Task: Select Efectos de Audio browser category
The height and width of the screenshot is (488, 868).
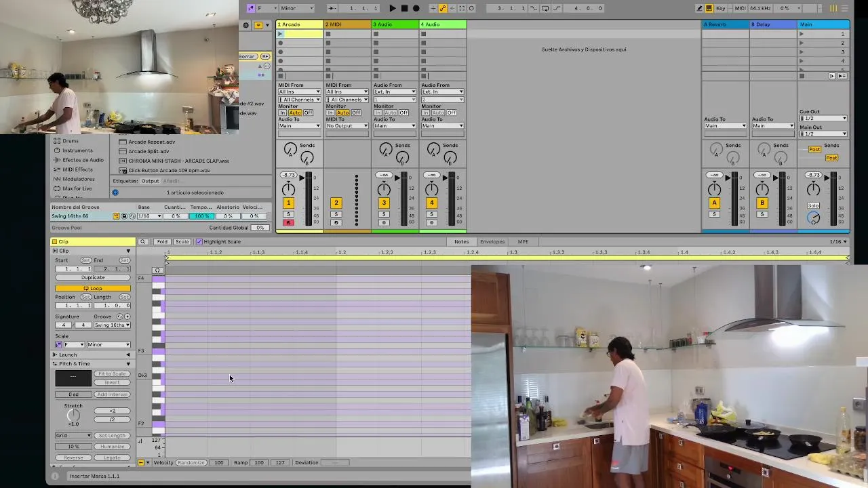Action: point(83,160)
